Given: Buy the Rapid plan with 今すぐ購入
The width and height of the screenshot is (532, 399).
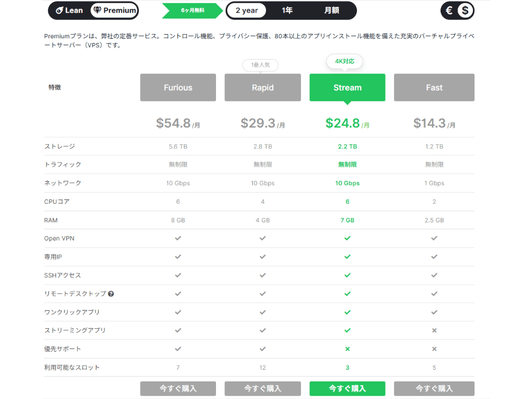Looking at the screenshot, I should tap(263, 388).
